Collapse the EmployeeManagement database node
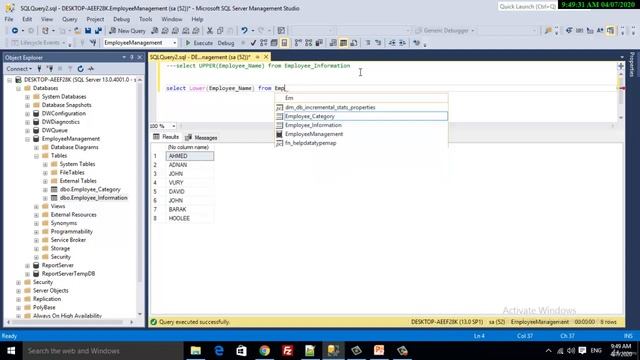The height and width of the screenshot is (360, 640). click(27, 139)
